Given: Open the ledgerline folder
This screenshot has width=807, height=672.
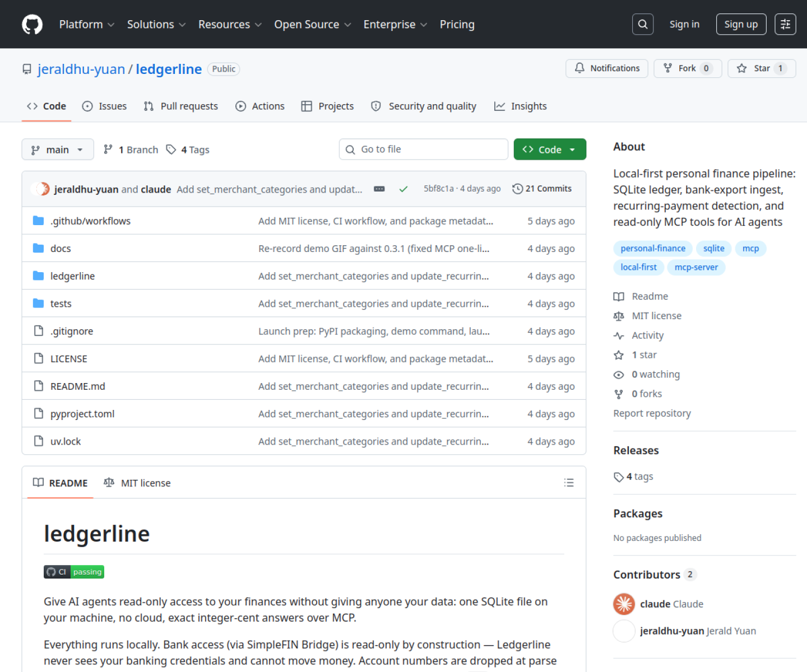Looking at the screenshot, I should [73, 276].
